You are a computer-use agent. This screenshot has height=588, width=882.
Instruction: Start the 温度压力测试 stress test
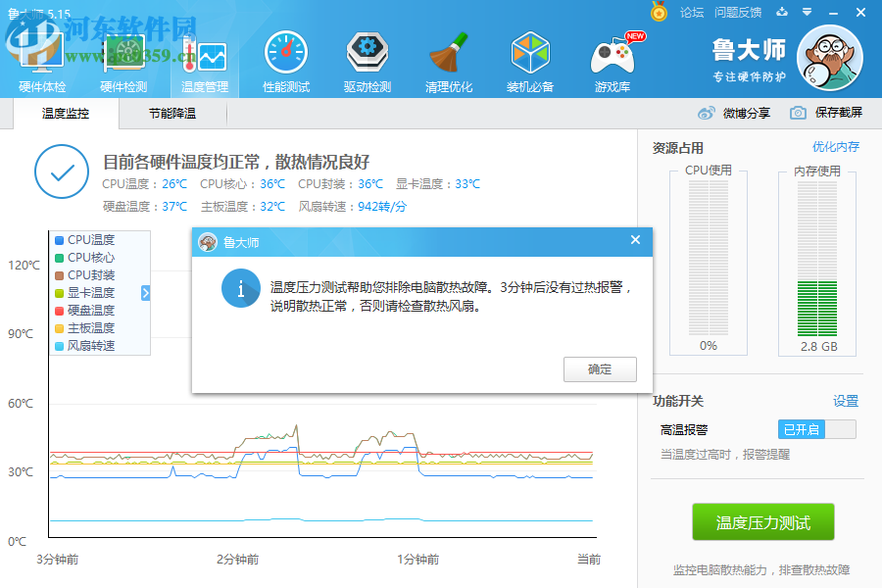764,521
